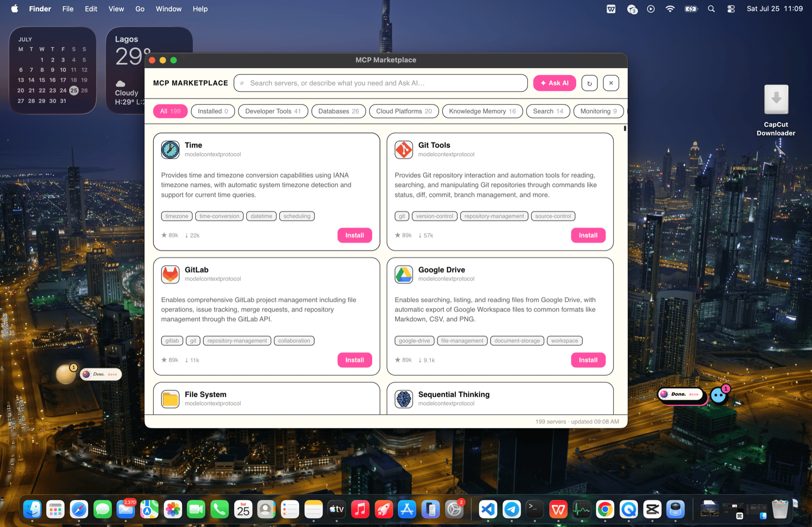Click the collaboration tag

[294, 341]
